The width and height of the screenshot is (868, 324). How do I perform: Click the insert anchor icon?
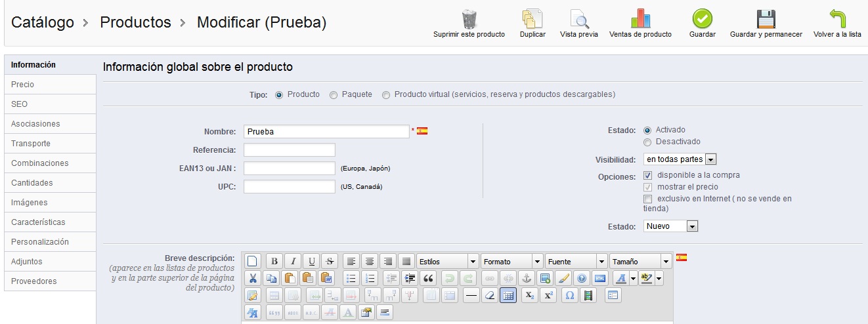(527, 278)
